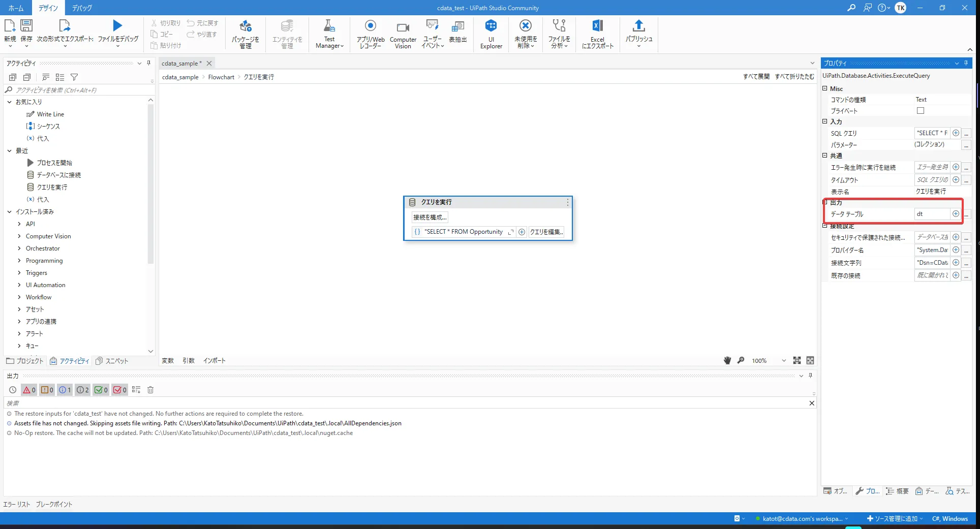Expand the Programming activity category
Viewport: 980px width, 529px height.
pyautogui.click(x=19, y=260)
